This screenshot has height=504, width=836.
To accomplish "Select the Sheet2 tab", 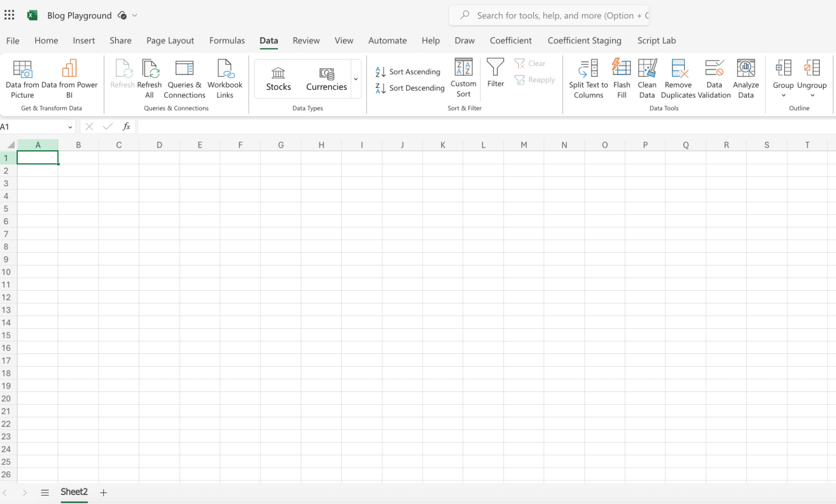I will pos(74,492).
